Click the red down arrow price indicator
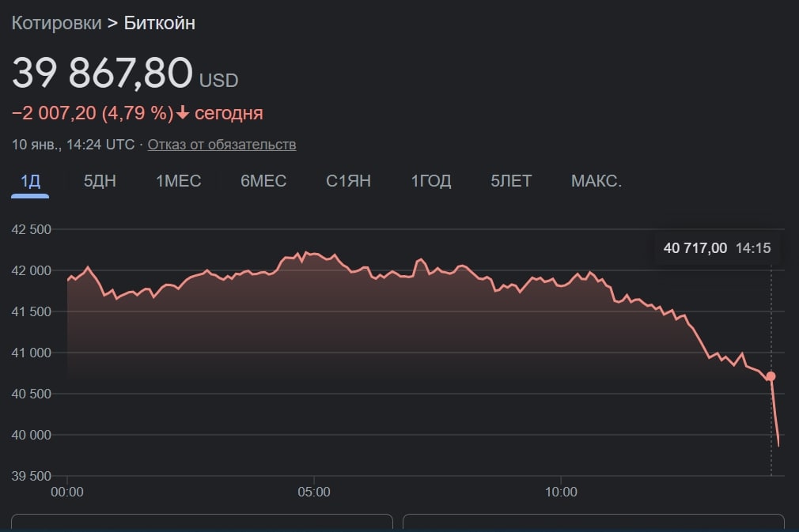799x532 pixels. [x=183, y=113]
